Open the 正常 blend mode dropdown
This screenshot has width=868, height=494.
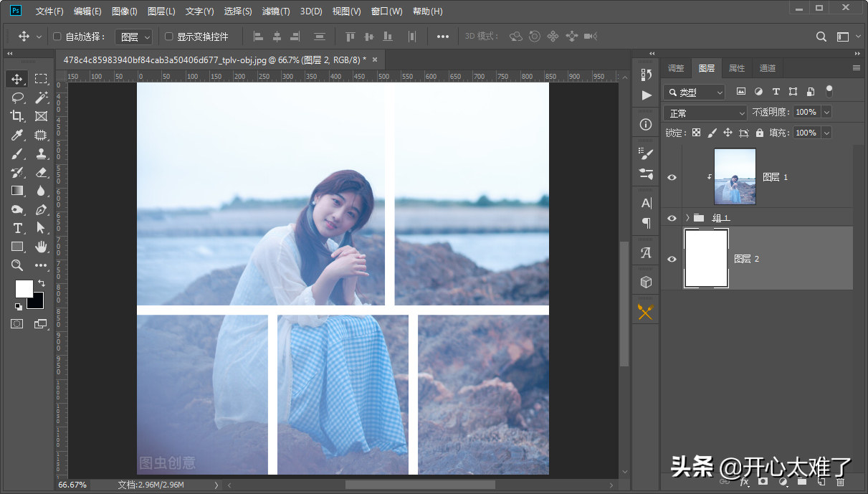click(x=706, y=113)
